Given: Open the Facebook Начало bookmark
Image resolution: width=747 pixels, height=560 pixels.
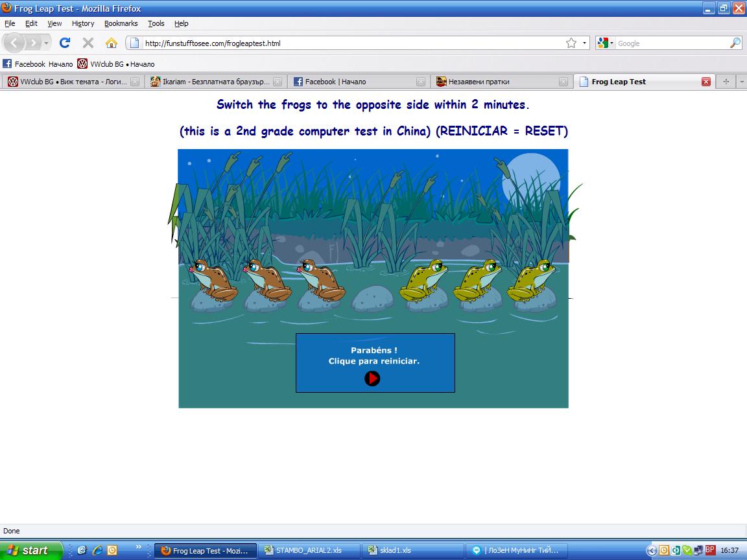Looking at the screenshot, I should (38, 64).
